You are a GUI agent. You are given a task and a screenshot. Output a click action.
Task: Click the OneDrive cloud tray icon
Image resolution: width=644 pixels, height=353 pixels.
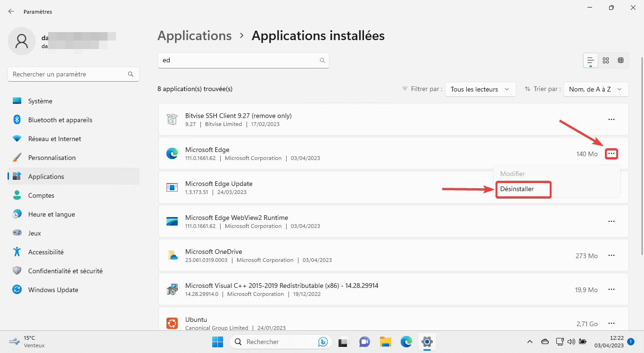(545, 342)
